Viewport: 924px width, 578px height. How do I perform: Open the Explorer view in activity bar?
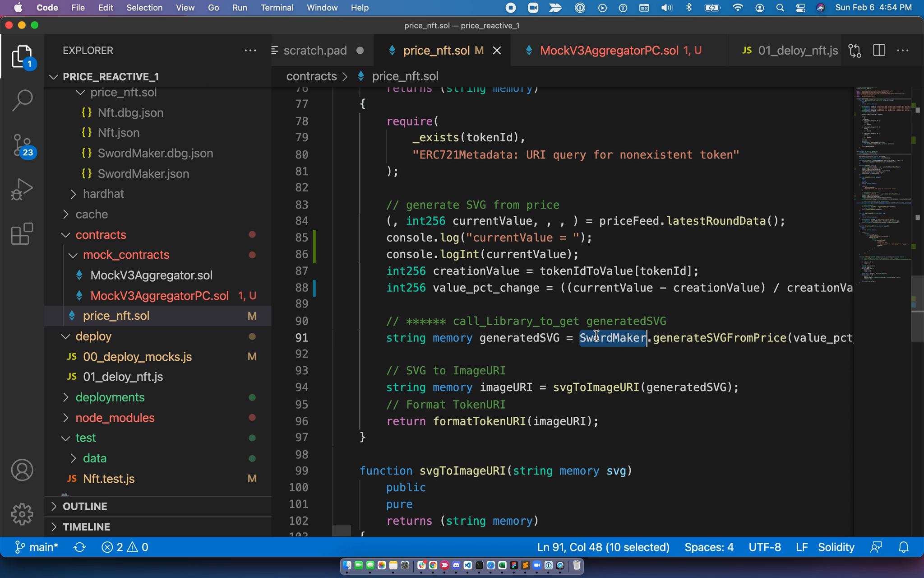click(22, 56)
